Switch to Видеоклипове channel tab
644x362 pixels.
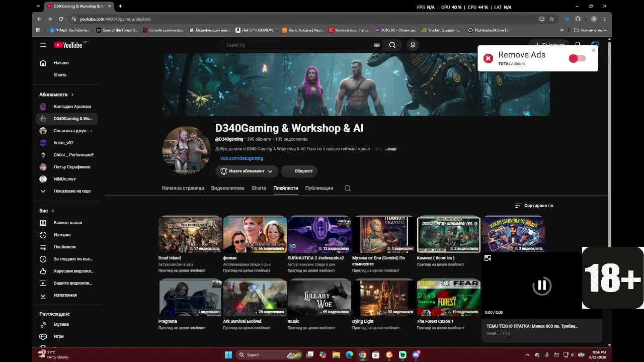pos(228,188)
